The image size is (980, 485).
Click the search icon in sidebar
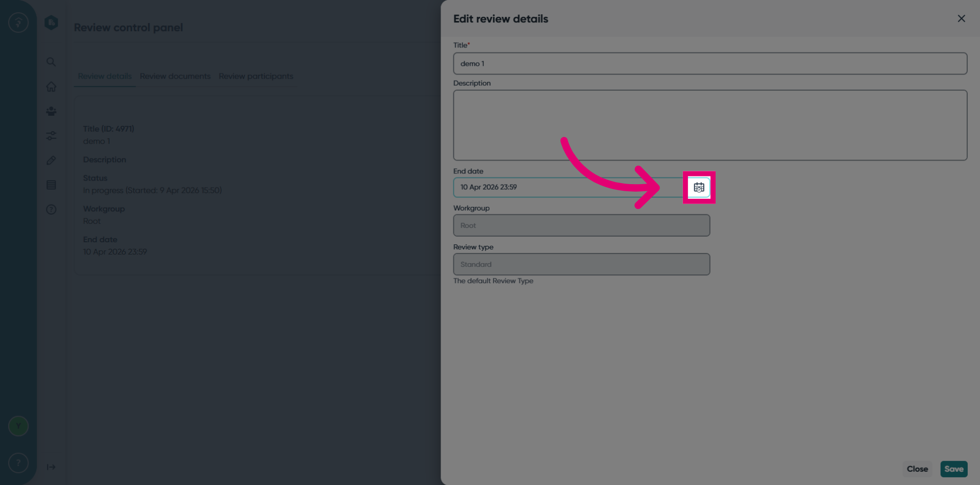pos(51,62)
